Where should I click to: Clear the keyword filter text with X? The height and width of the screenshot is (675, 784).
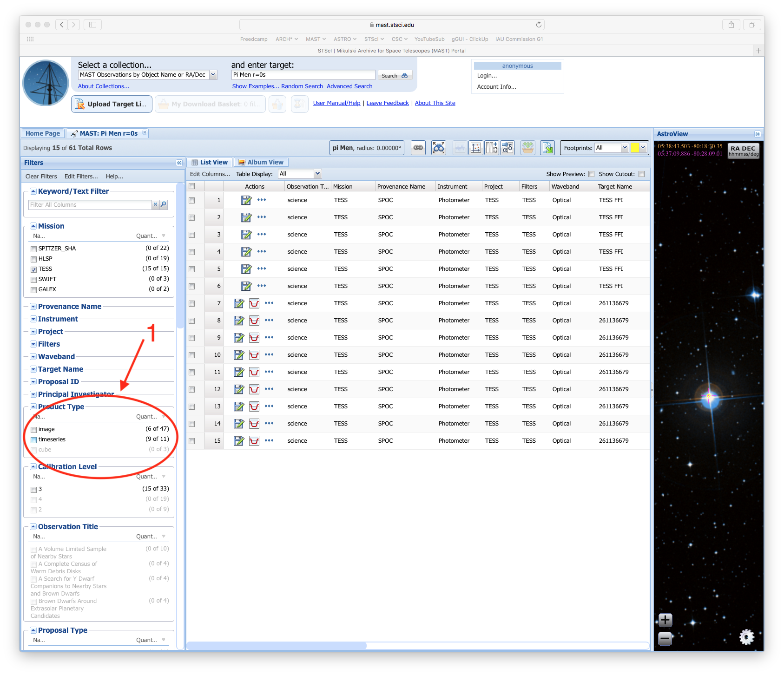(x=155, y=204)
